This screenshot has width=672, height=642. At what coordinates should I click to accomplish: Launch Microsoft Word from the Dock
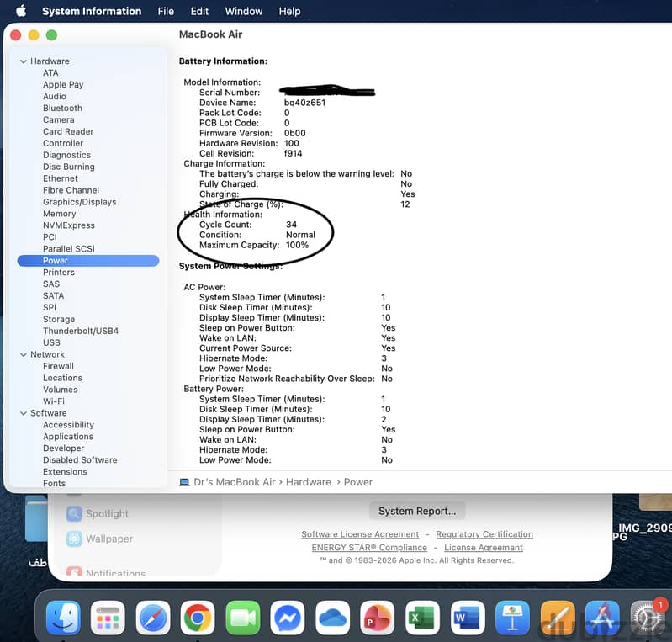(x=467, y=618)
